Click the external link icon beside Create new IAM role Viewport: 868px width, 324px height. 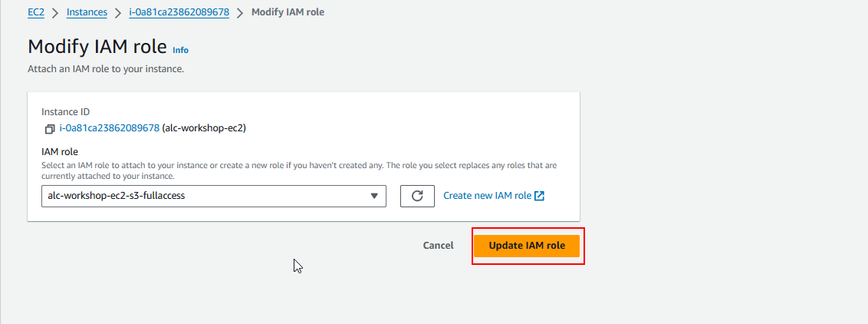coord(540,196)
